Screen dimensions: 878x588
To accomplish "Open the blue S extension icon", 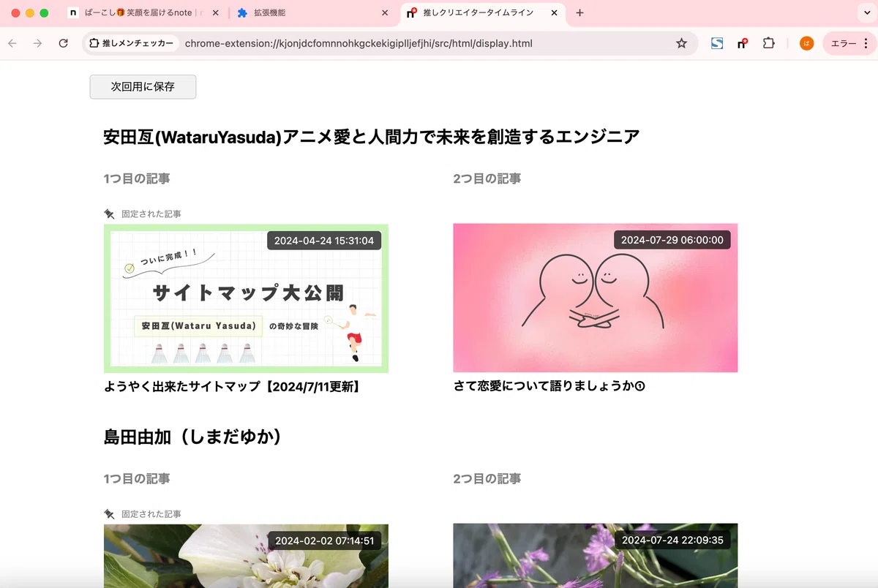I will (x=717, y=44).
